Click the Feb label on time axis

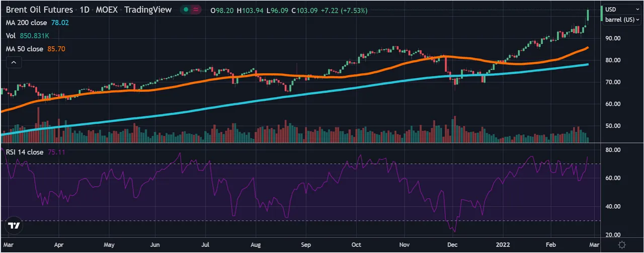tap(550, 245)
